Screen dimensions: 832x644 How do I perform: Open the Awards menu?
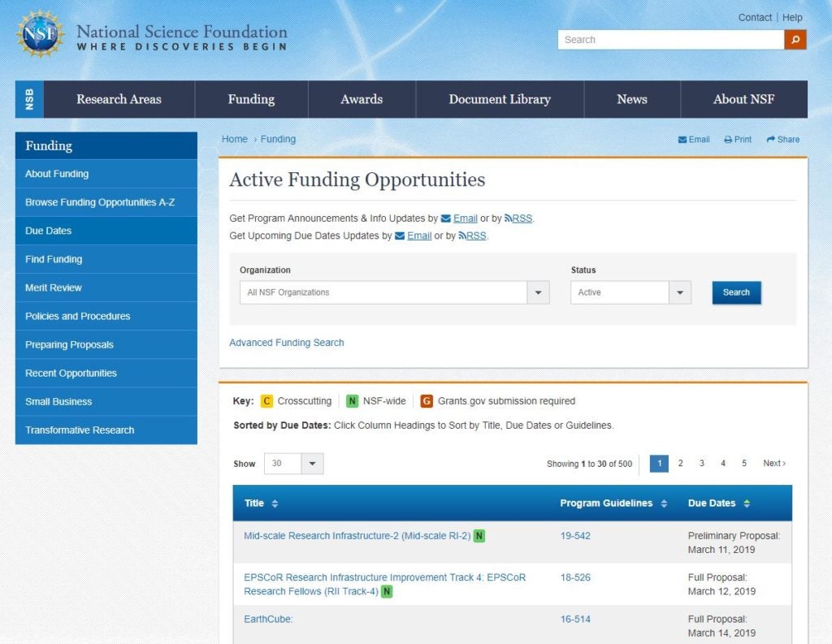362,99
